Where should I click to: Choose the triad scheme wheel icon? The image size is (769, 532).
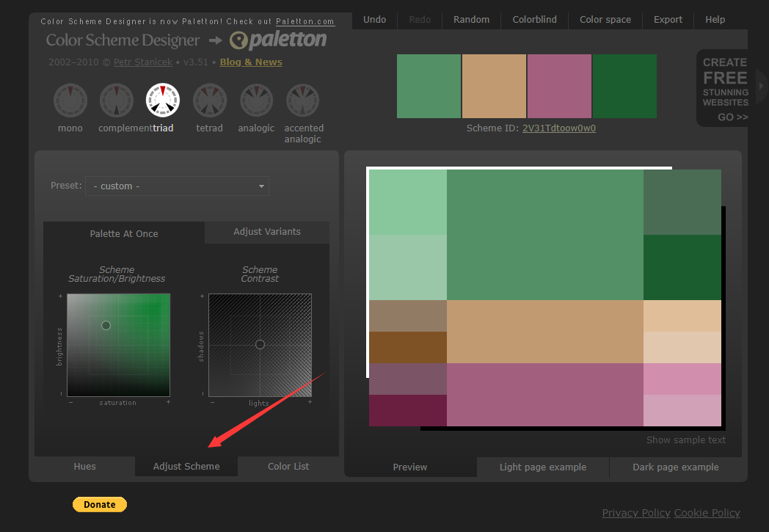click(163, 101)
